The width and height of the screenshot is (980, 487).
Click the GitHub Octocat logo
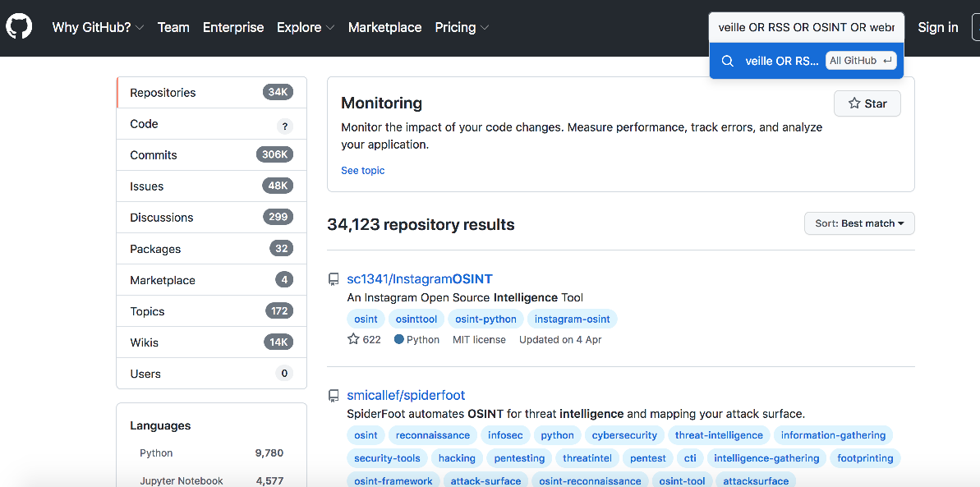point(19,27)
